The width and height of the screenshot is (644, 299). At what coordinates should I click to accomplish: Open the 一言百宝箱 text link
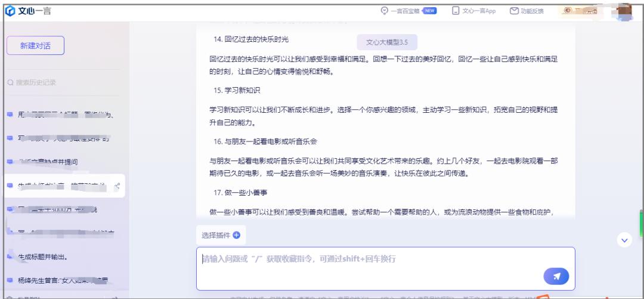tap(405, 11)
